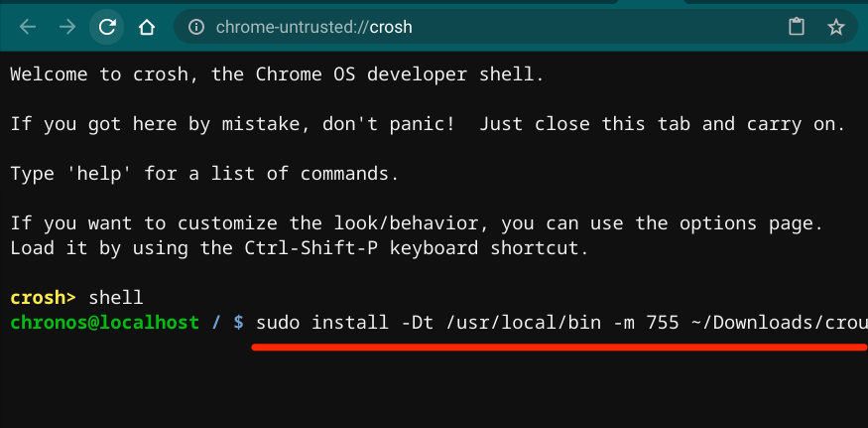Click the forward navigation arrow
The height and width of the screenshot is (428, 868).
(x=67, y=27)
